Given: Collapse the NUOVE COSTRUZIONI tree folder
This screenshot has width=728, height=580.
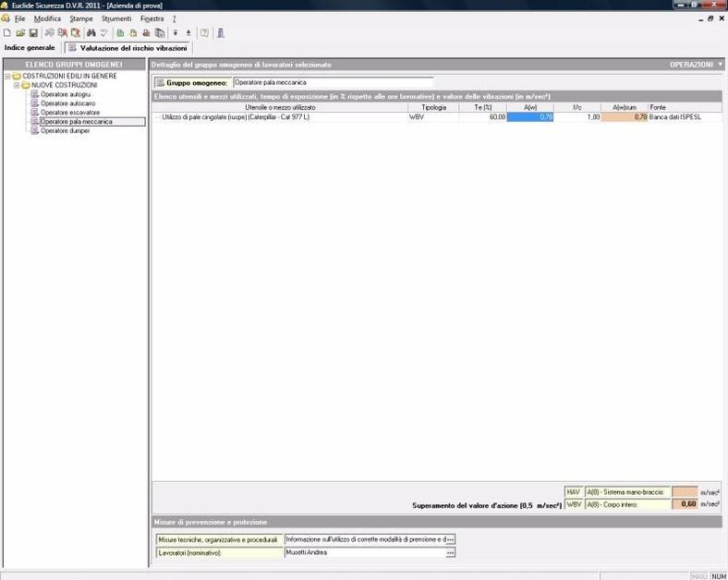Looking at the screenshot, I should (17, 85).
